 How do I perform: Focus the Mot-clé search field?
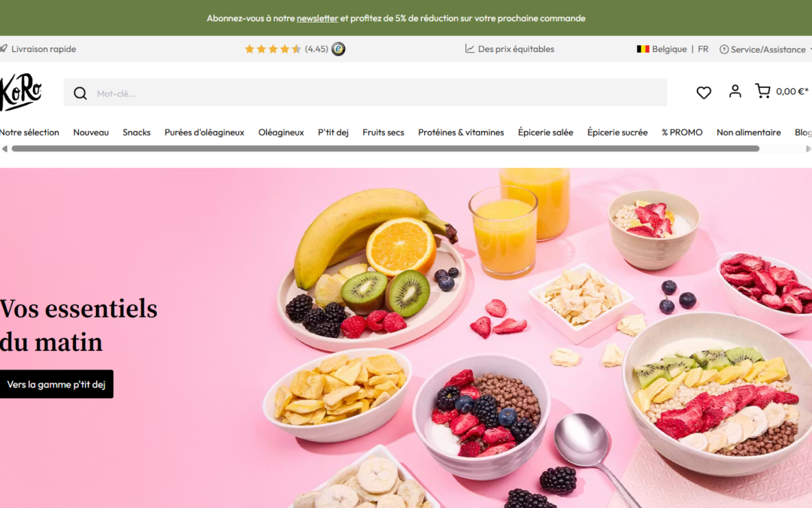(x=365, y=93)
